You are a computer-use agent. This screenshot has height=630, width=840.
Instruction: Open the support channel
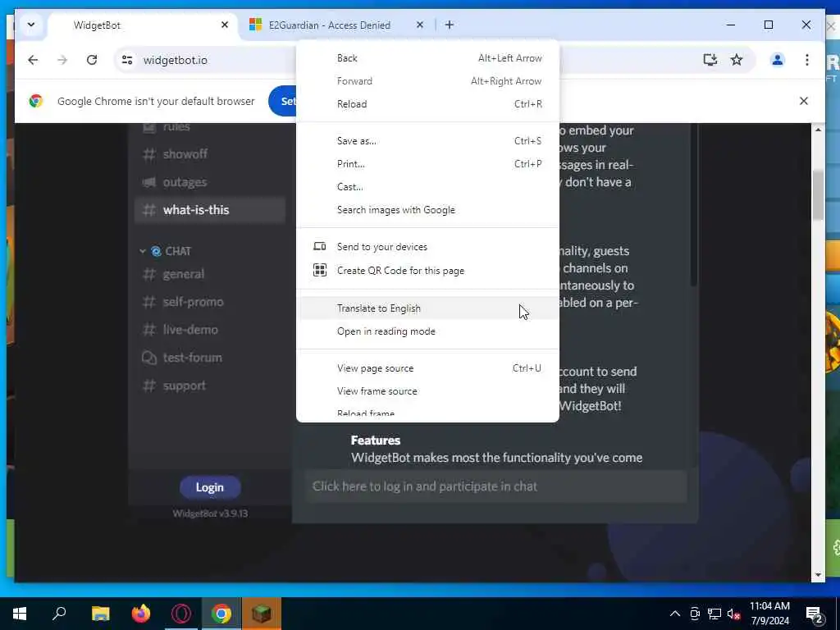tap(209, 386)
